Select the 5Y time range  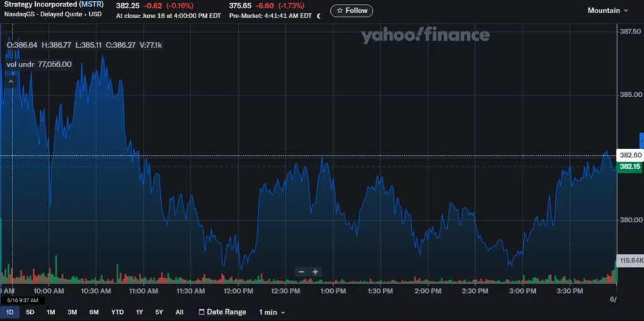pyautogui.click(x=159, y=312)
